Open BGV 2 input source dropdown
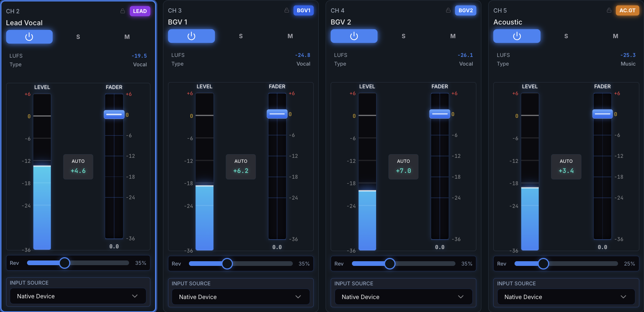644x312 pixels. [403, 297]
